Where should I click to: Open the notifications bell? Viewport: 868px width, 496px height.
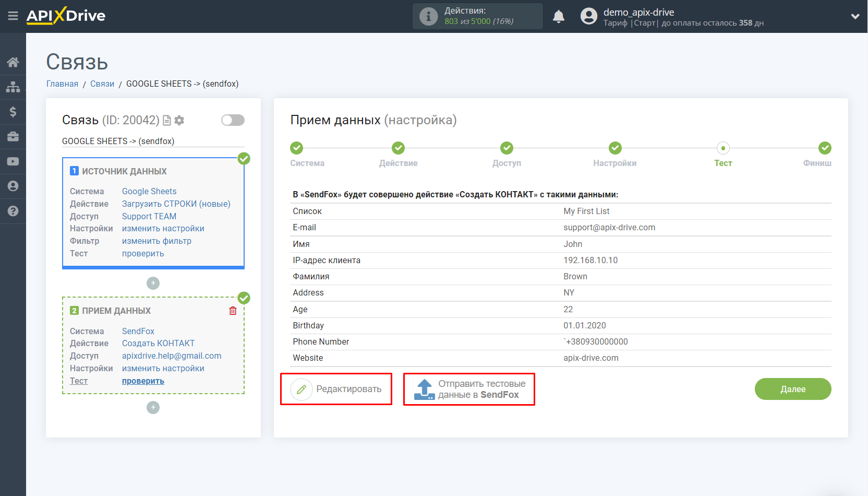tap(559, 17)
